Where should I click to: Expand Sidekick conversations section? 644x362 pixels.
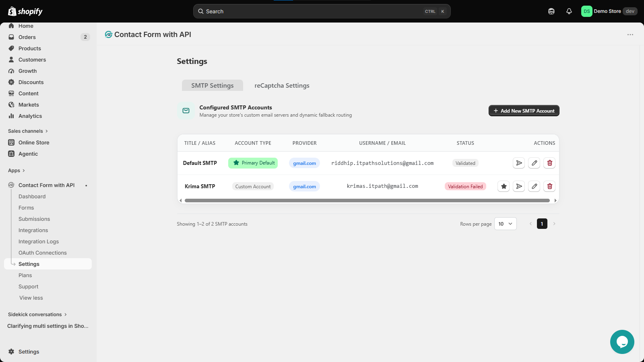coord(37,315)
